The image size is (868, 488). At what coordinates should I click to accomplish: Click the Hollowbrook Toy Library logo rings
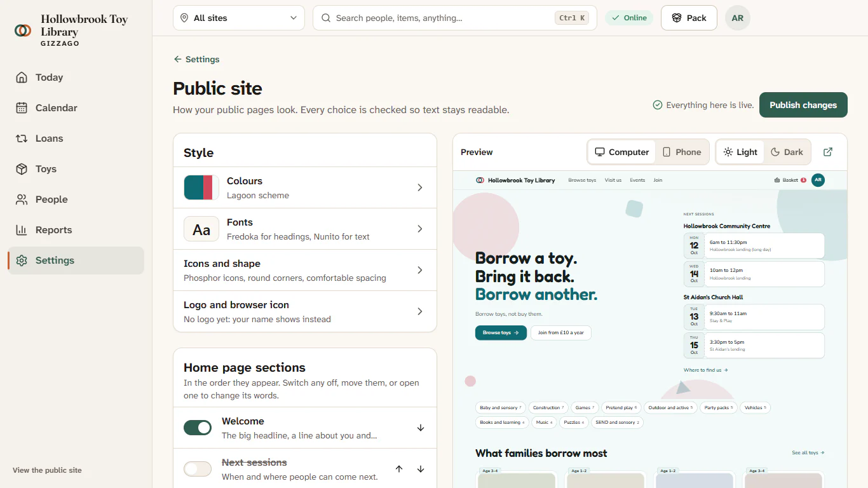pyautogui.click(x=23, y=30)
